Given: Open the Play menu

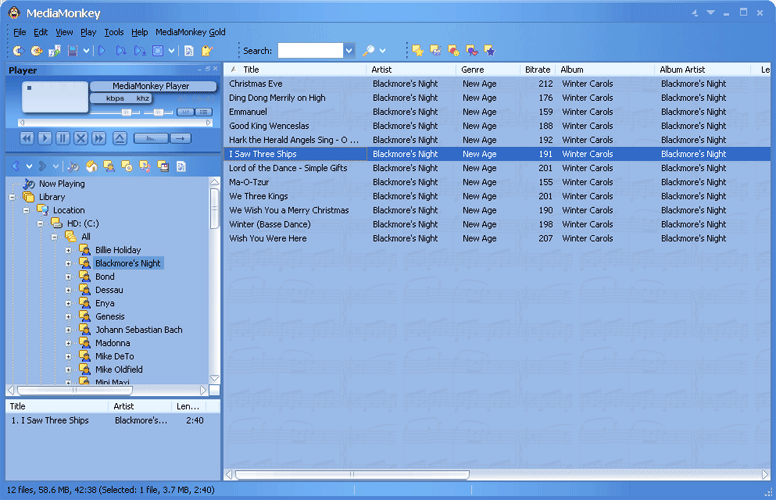Looking at the screenshot, I should click(x=88, y=32).
